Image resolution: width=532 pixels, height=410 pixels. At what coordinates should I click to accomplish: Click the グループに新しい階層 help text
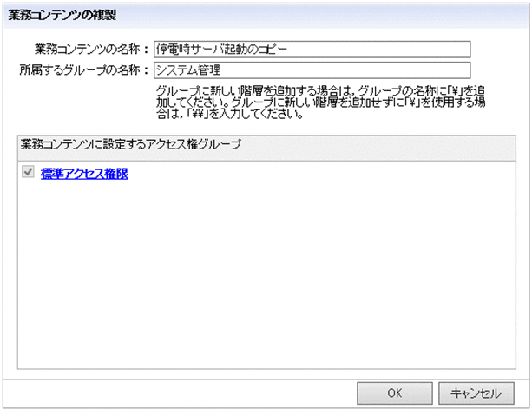(x=320, y=102)
